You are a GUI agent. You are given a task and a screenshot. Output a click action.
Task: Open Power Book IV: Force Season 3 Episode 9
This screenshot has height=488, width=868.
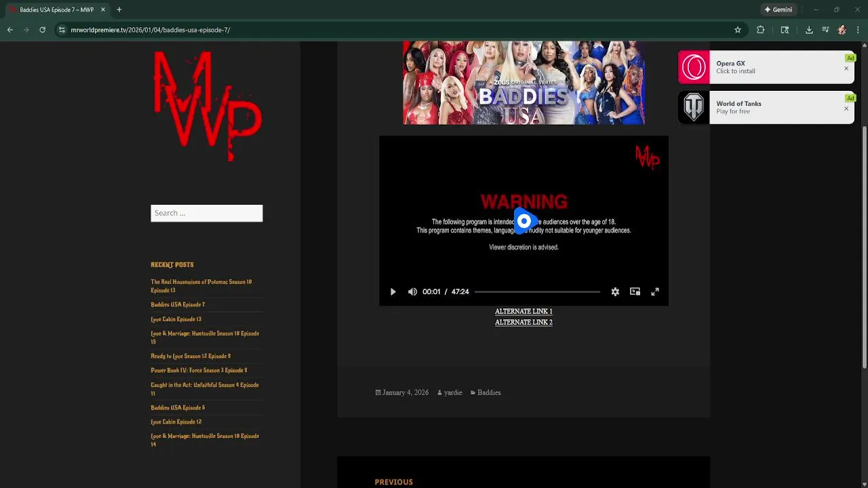[199, 370]
